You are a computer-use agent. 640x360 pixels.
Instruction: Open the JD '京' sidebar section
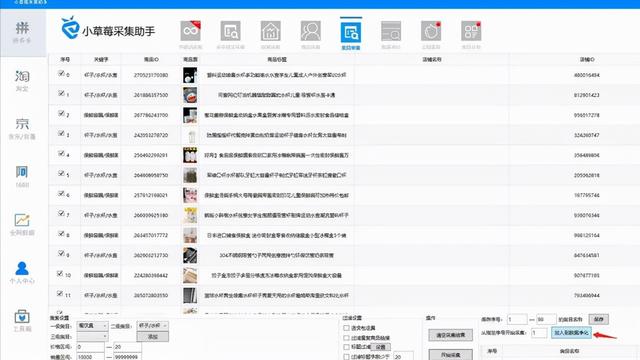click(22, 128)
